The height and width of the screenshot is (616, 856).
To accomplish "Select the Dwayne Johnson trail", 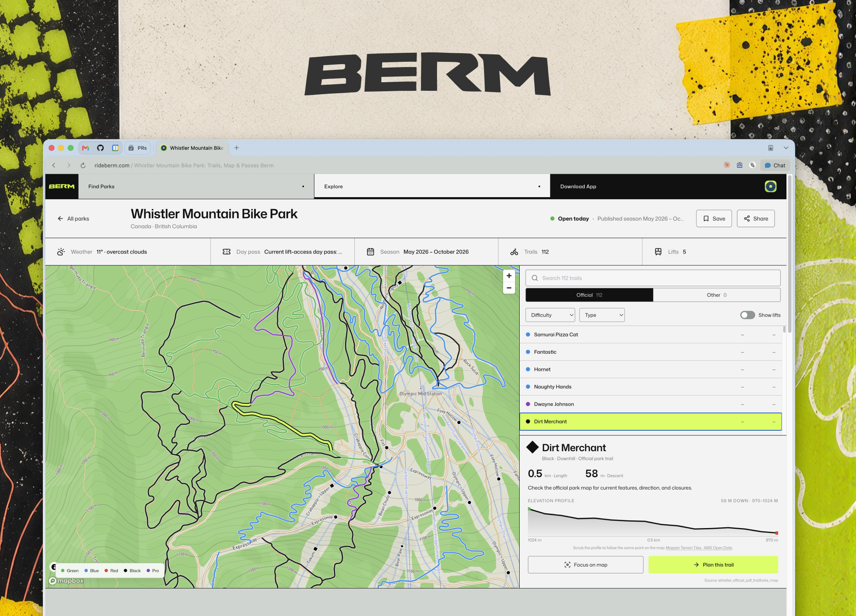I will tap(651, 404).
